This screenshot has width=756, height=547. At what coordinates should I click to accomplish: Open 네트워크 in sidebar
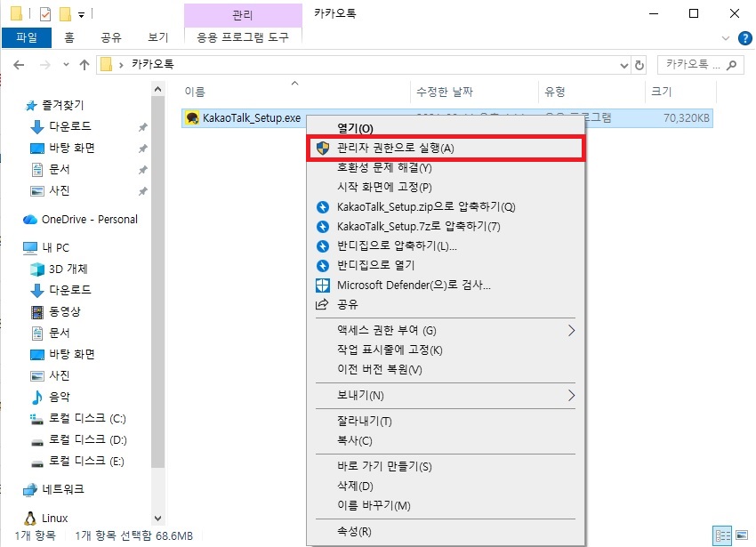[x=53, y=489]
